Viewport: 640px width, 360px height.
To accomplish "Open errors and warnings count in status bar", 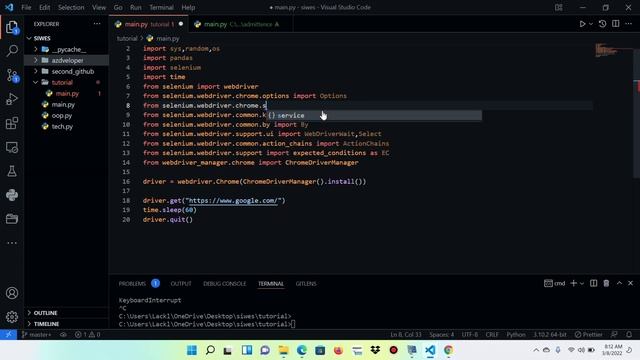I will (x=87, y=334).
